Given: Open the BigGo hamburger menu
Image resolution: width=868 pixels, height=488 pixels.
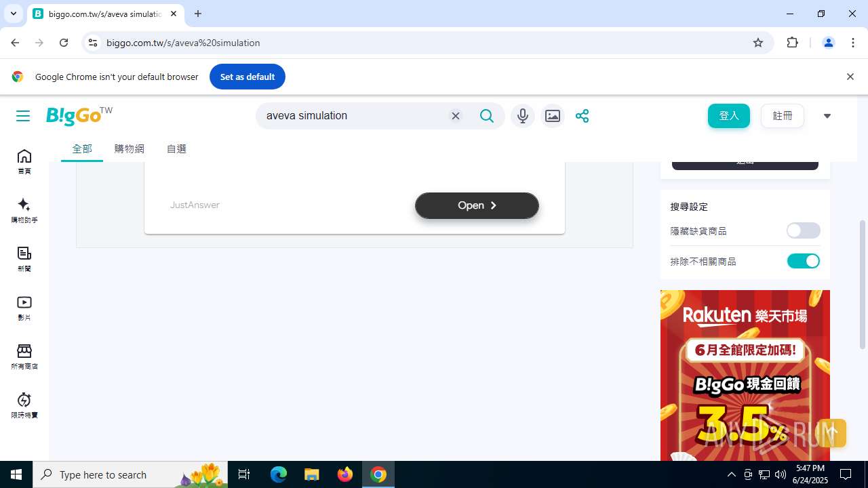Looking at the screenshot, I should point(23,116).
